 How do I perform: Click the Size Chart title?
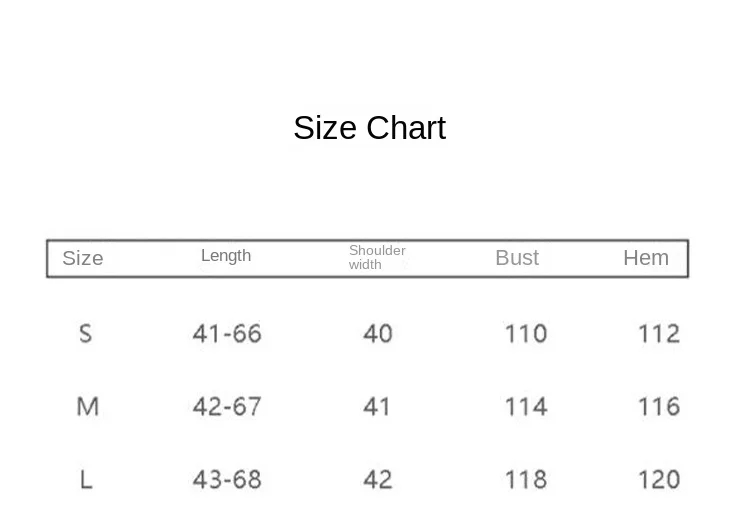370,128
